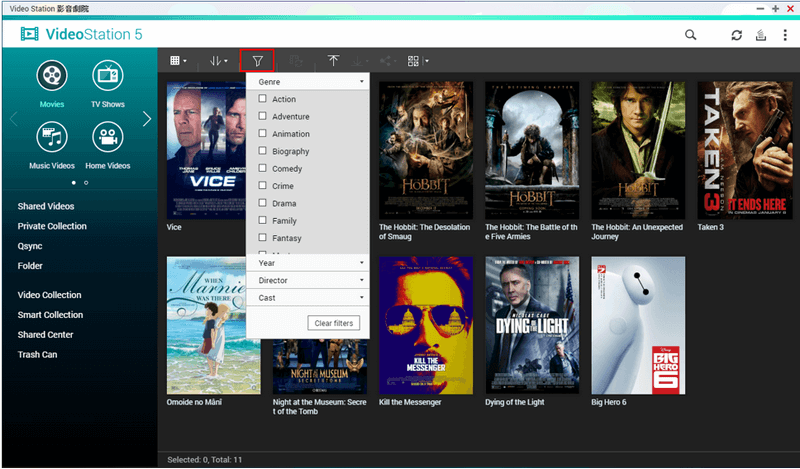800x469 pixels.
Task: Check the Comedy genre checkbox
Action: [262, 168]
